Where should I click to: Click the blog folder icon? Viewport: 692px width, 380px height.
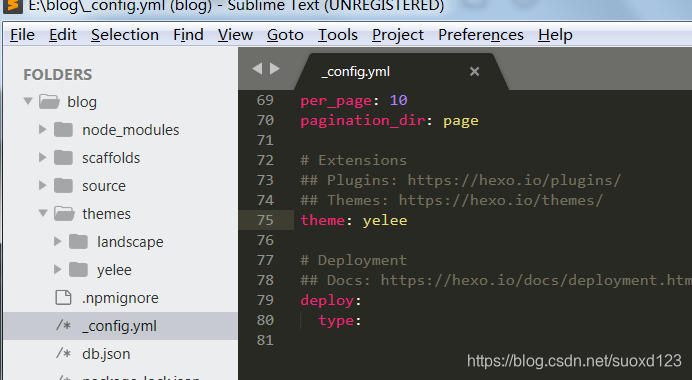coord(49,102)
